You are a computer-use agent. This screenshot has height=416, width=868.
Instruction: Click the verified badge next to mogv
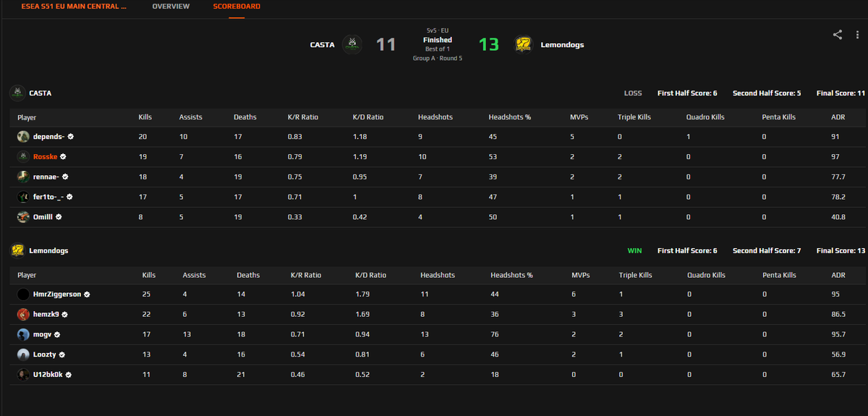coord(56,334)
